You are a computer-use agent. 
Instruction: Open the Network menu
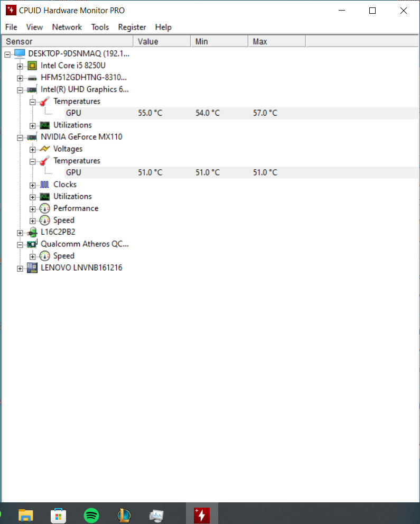point(67,27)
